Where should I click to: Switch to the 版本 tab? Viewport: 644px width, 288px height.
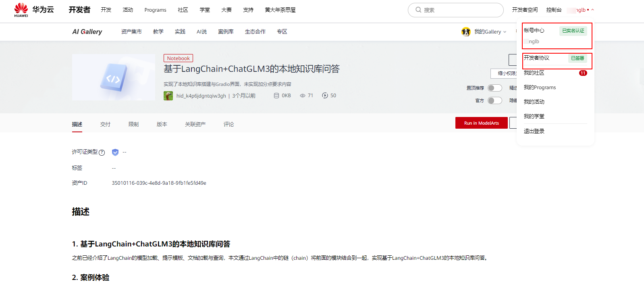[162, 124]
